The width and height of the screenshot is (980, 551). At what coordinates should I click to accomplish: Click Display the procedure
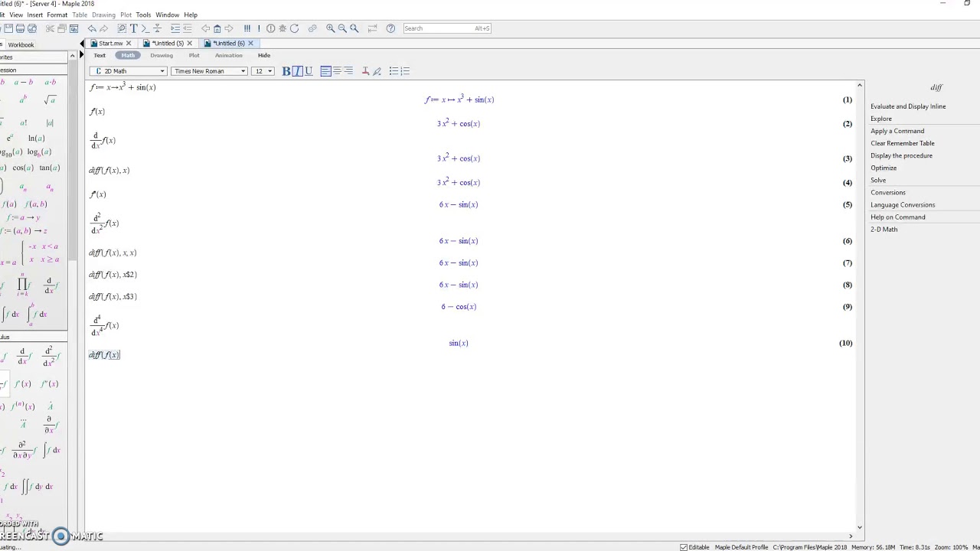click(901, 155)
